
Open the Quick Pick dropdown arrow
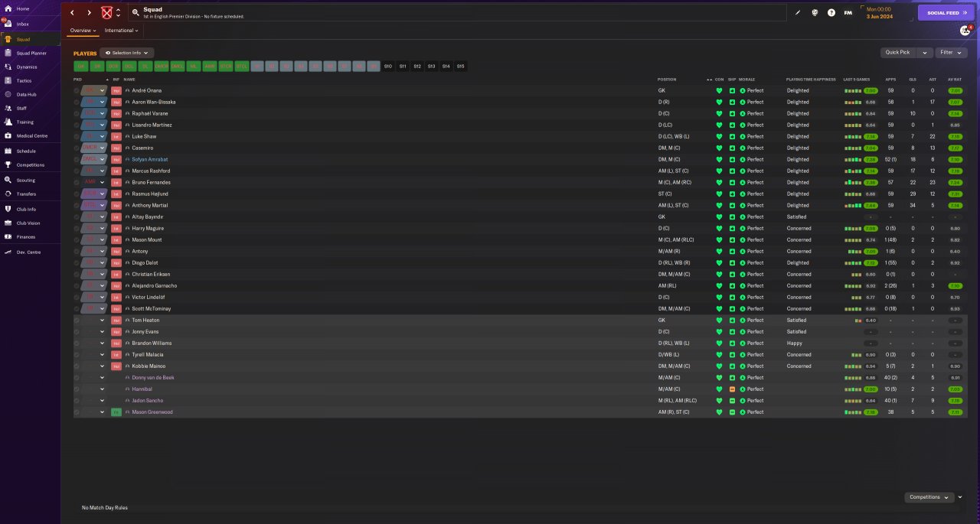(924, 53)
